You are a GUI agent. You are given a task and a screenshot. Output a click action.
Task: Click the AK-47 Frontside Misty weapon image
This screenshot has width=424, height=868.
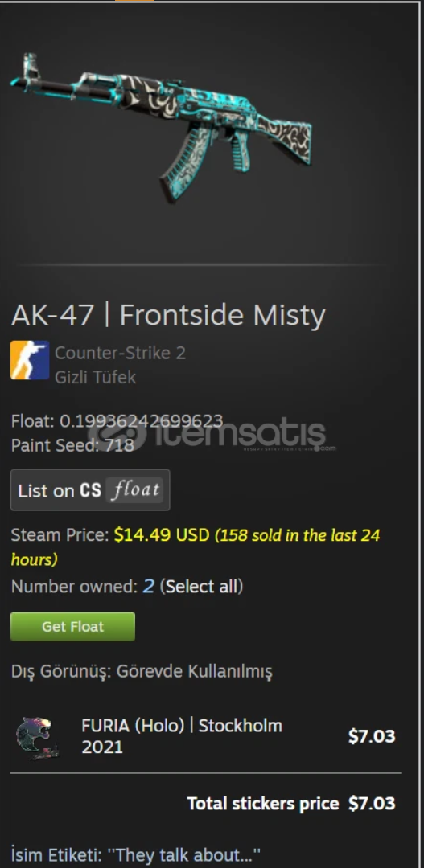pyautogui.click(x=161, y=126)
